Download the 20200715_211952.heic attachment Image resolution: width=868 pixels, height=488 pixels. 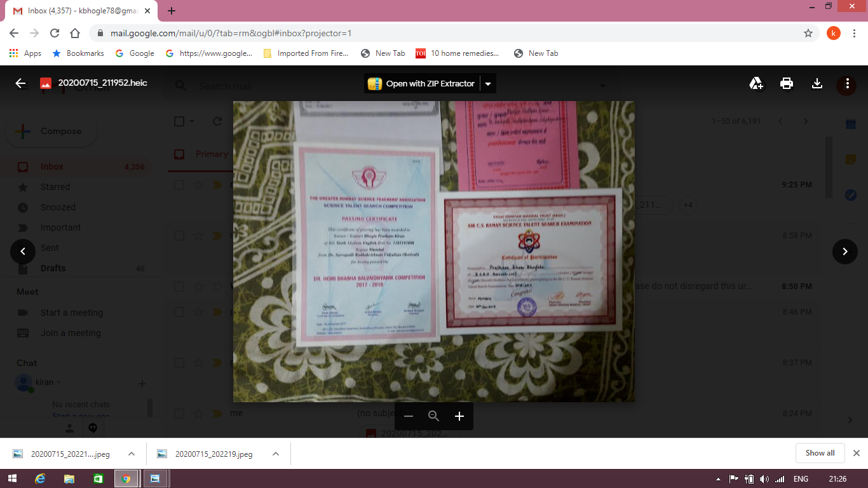tap(817, 83)
